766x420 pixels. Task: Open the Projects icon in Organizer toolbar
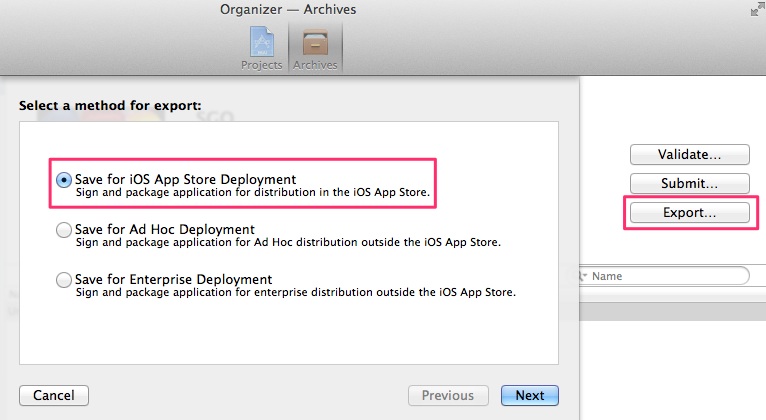tap(261, 48)
